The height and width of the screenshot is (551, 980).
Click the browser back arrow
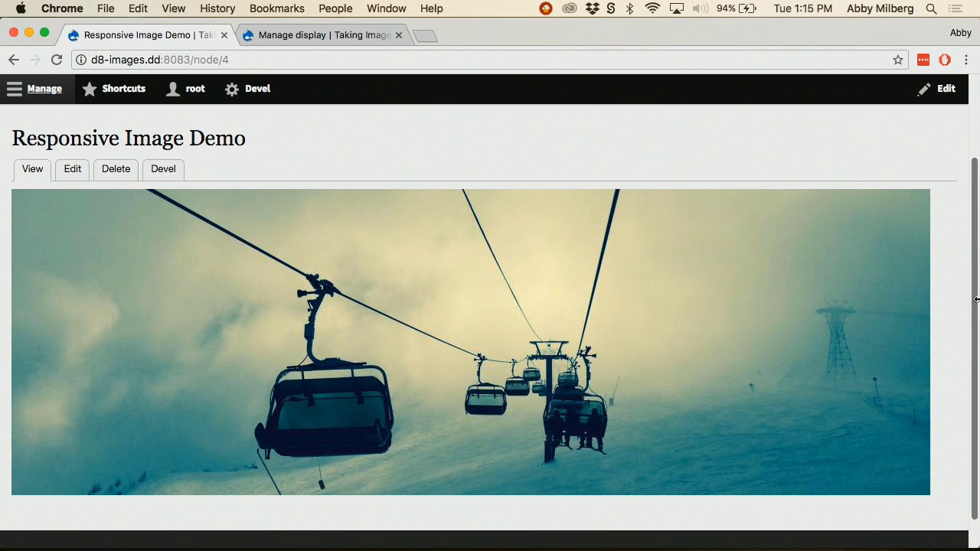pyautogui.click(x=14, y=60)
